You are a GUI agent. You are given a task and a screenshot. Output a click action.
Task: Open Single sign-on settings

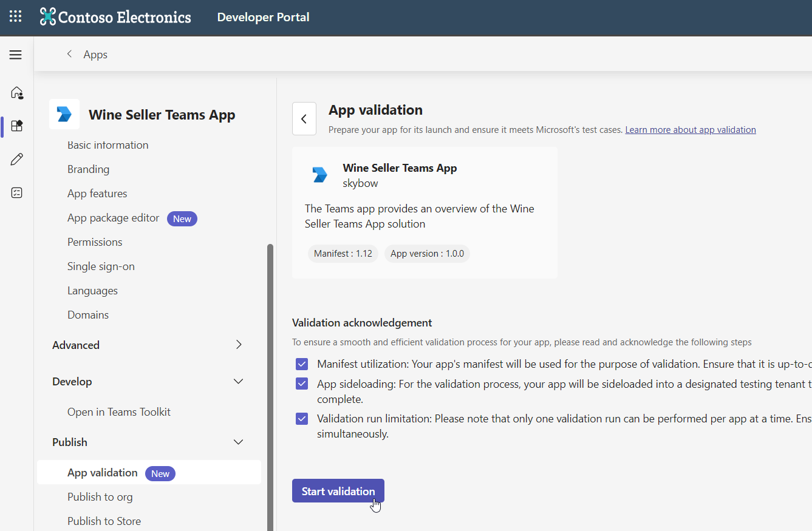tap(101, 266)
